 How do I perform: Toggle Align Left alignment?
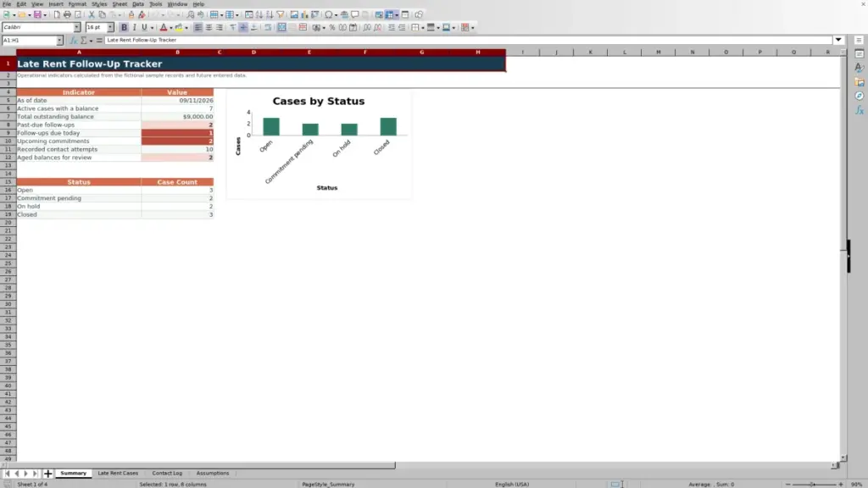[x=198, y=27]
